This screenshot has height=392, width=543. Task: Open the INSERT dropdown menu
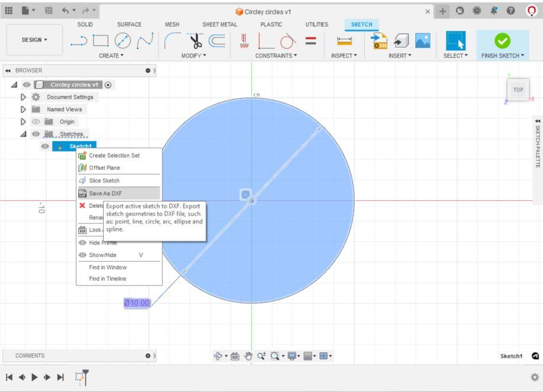pos(400,56)
